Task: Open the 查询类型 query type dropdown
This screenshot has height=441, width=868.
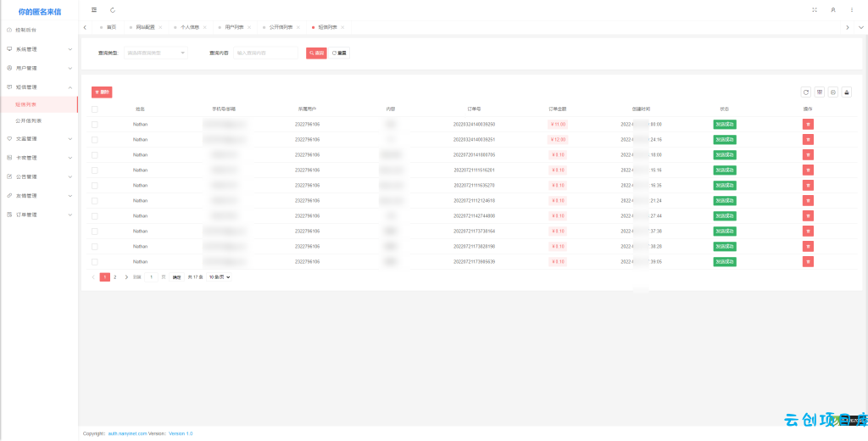Action: (x=156, y=53)
